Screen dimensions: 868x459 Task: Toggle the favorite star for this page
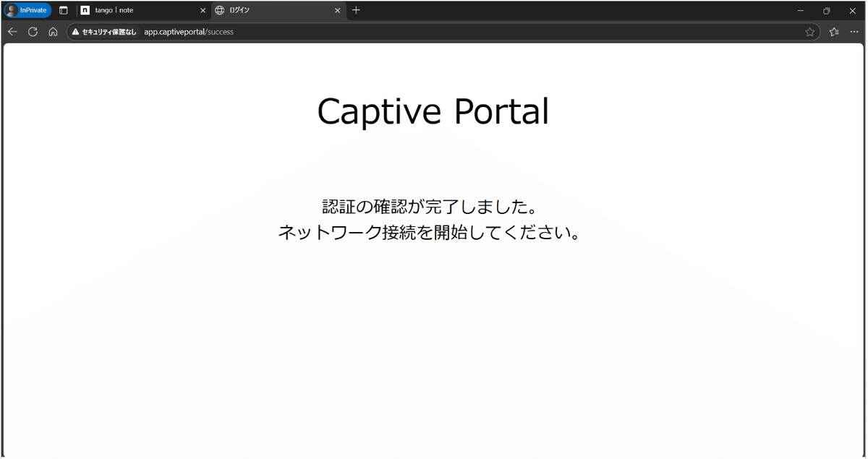point(810,32)
